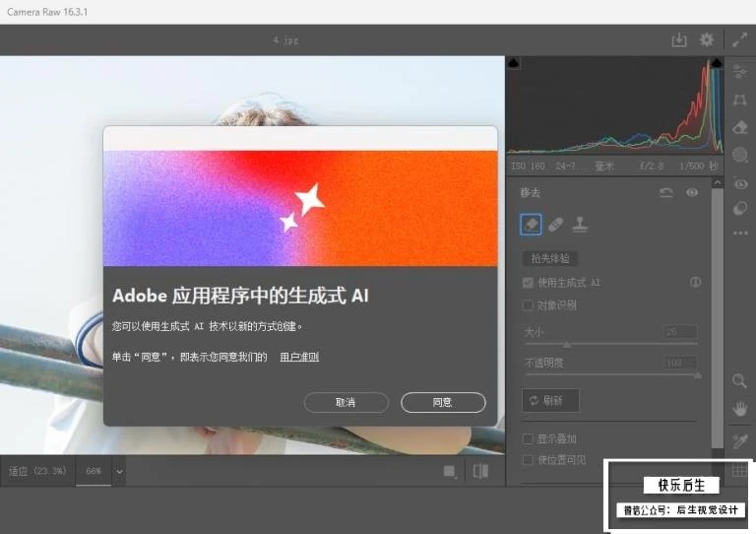Select the Hand pan tool

(739, 409)
